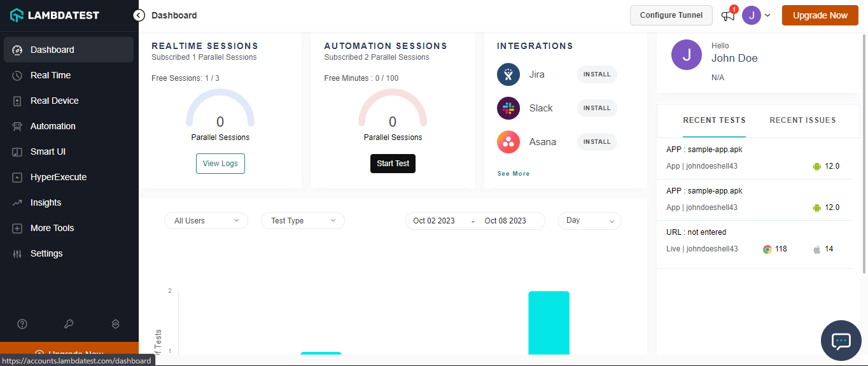Click the Automation parallel sessions gauge
868x366 pixels.
click(393, 108)
